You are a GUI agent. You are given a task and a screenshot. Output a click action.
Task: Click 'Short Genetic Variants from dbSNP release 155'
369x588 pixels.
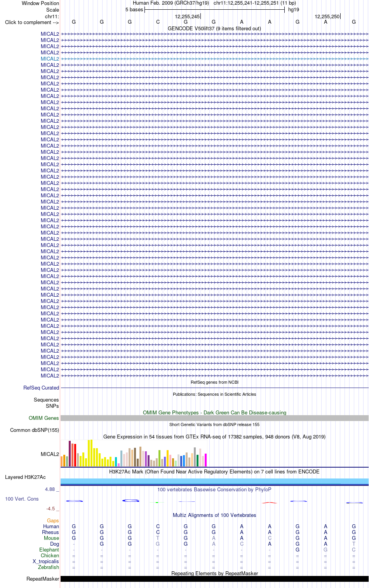[x=214, y=424]
